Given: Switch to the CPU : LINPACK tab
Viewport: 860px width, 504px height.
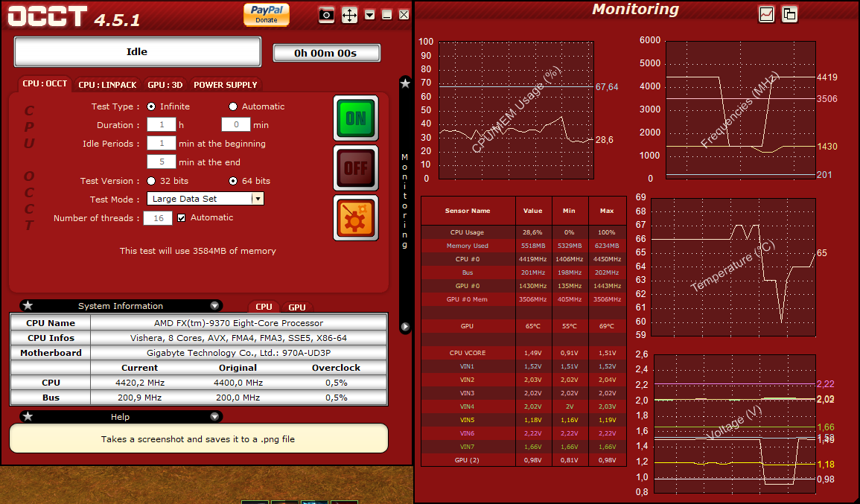Looking at the screenshot, I should coord(107,85).
